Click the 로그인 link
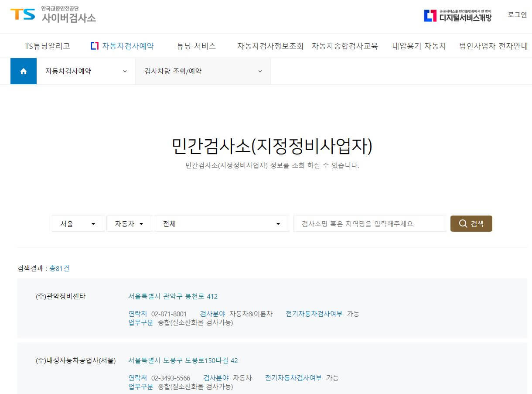 click(x=517, y=14)
